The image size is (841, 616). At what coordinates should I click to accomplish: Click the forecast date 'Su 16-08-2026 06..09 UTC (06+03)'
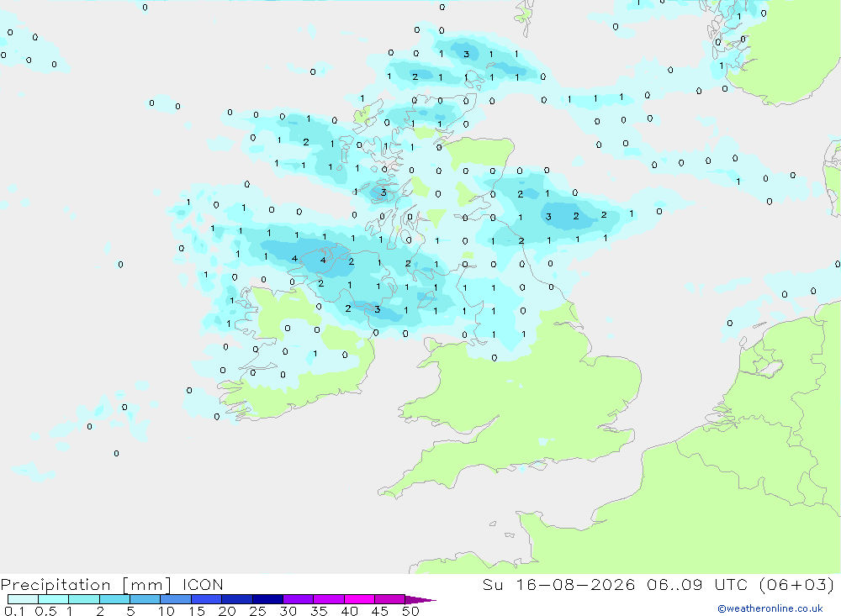[659, 584]
